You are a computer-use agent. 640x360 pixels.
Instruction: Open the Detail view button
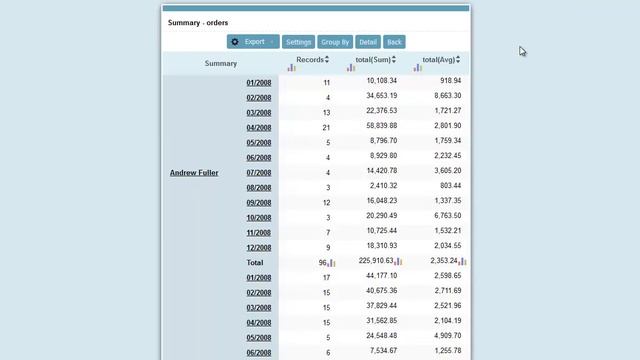click(368, 42)
